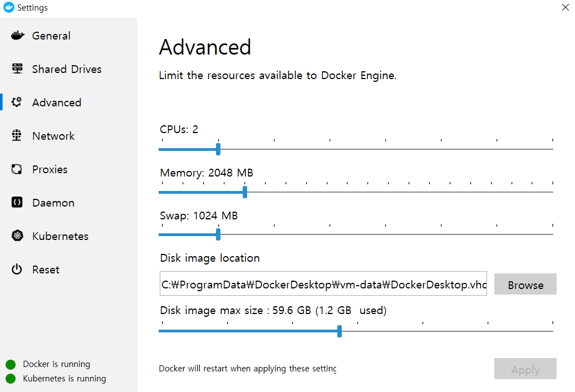
Task: Click the Docker whale icon beside General
Action: tap(17, 36)
